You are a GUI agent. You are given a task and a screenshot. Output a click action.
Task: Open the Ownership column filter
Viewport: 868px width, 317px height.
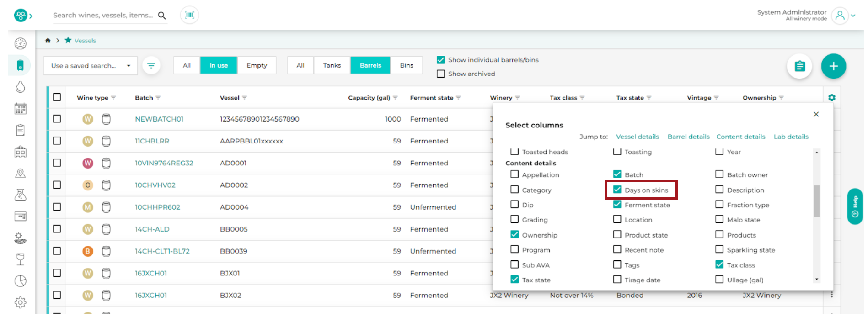pos(782,98)
